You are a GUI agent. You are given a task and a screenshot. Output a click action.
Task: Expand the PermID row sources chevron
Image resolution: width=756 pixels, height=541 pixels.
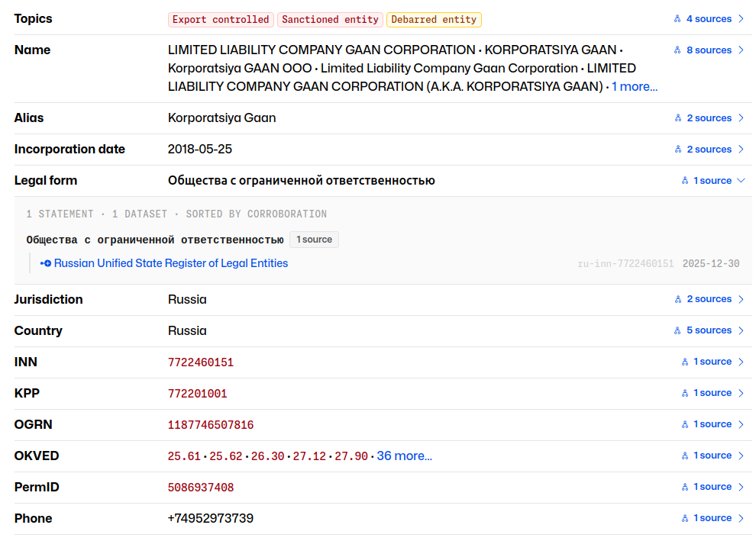click(x=741, y=487)
